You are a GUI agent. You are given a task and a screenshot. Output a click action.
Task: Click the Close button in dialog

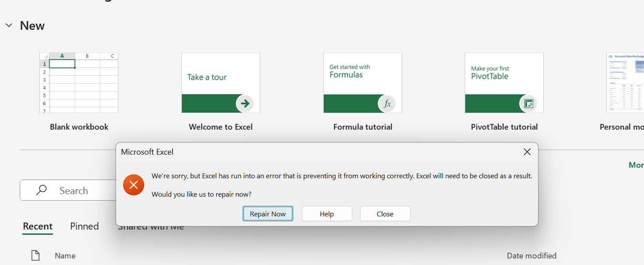click(x=385, y=214)
